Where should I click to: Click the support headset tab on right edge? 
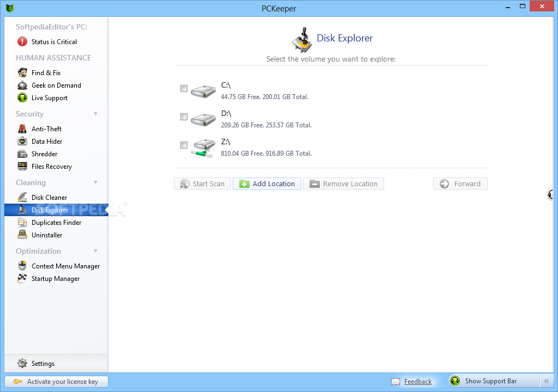(x=550, y=194)
